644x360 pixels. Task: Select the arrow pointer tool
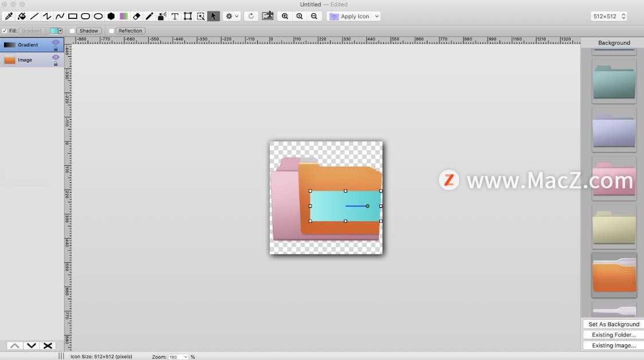(213, 17)
